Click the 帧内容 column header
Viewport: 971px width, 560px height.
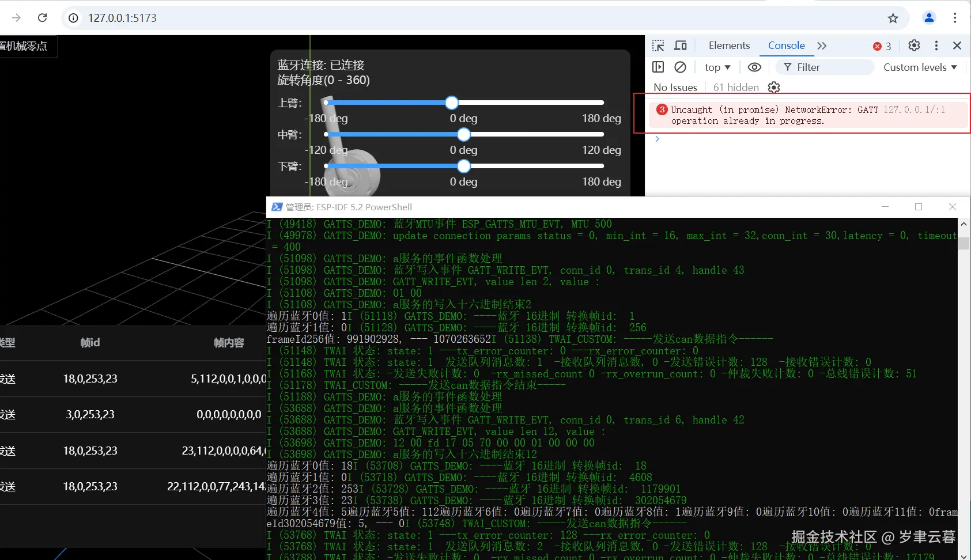(229, 343)
